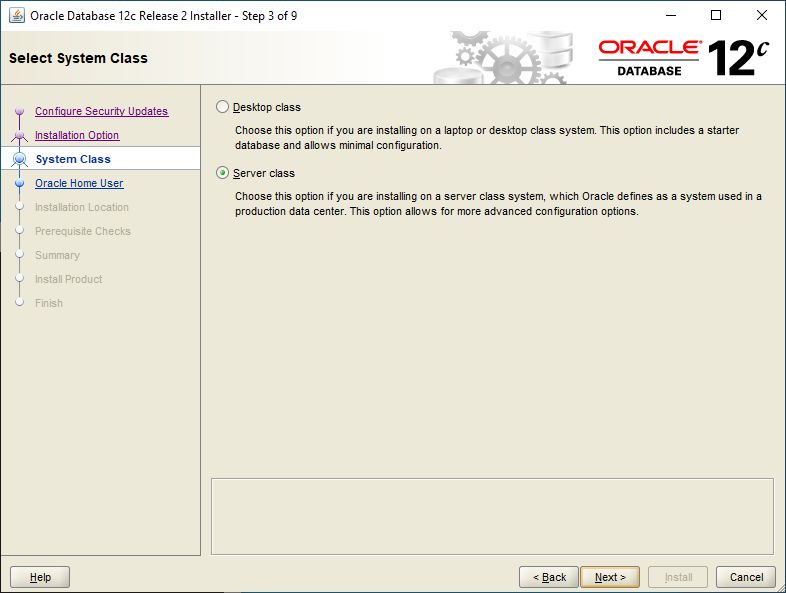Click the 'Prerequisite Checks' step text
This screenshot has height=593, width=786.
pyautogui.click(x=83, y=231)
